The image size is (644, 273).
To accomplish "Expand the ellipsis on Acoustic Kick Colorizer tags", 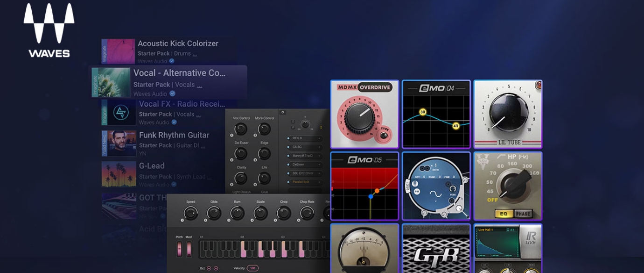I will [195, 54].
